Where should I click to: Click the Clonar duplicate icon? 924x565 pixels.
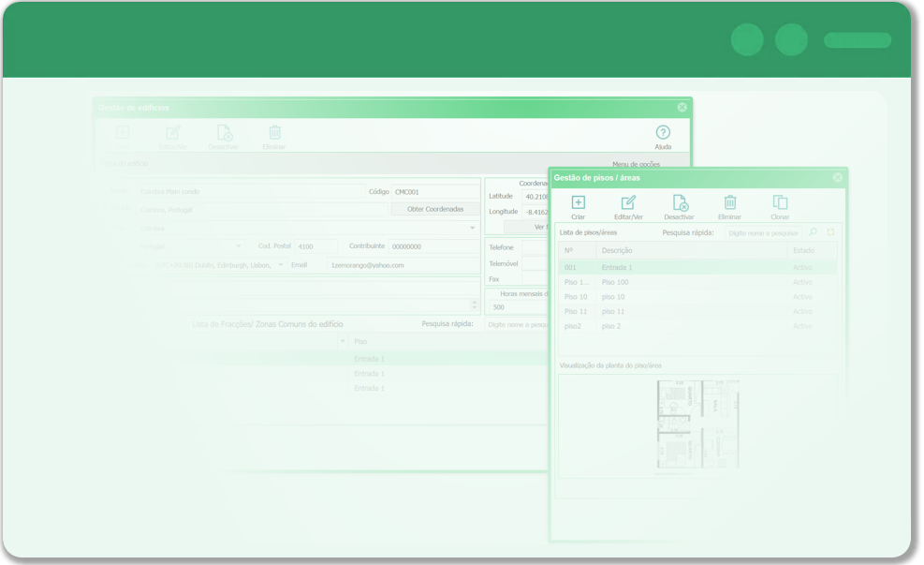[780, 202]
